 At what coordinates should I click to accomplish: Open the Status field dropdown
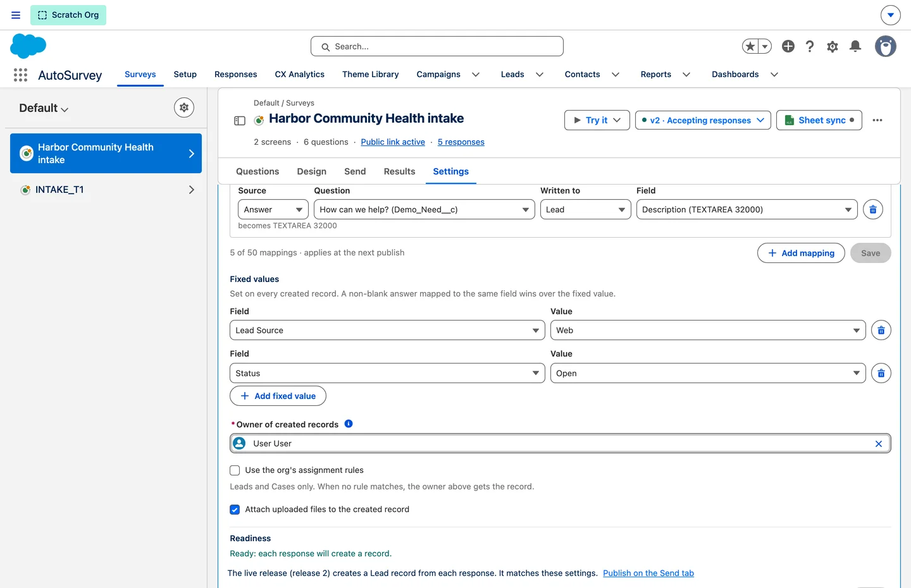387,373
